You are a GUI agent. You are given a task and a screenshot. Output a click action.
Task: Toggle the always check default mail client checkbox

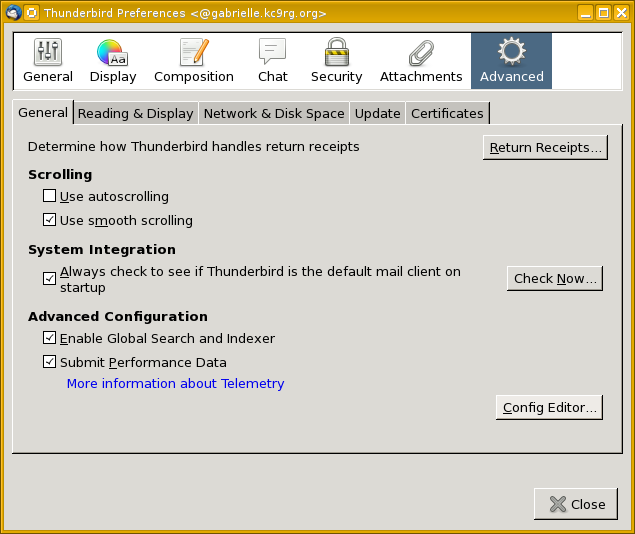pos(49,279)
